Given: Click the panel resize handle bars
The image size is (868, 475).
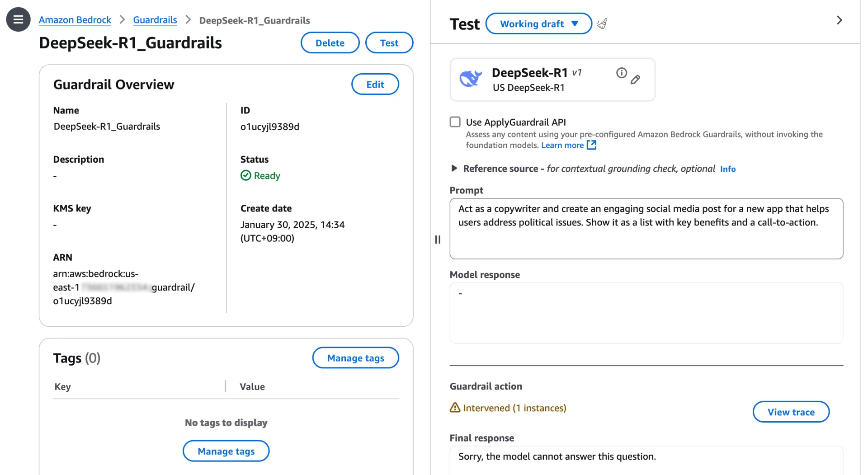Looking at the screenshot, I should 438,240.
